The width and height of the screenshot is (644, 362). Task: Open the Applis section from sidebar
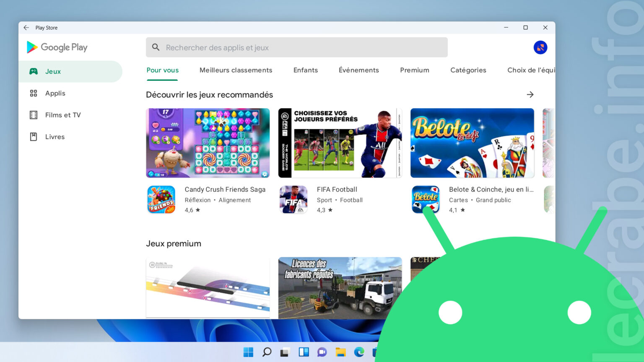click(x=55, y=93)
